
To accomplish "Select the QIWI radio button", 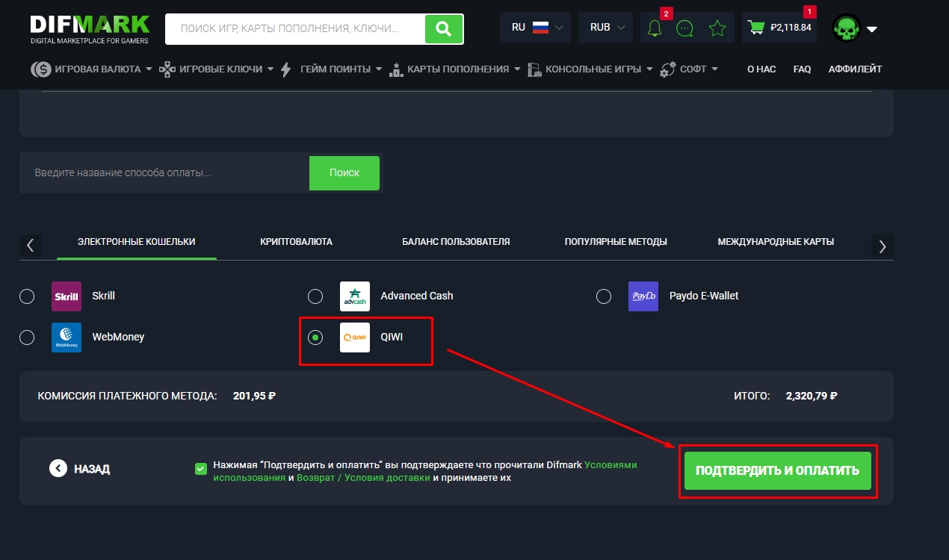I will click(315, 337).
